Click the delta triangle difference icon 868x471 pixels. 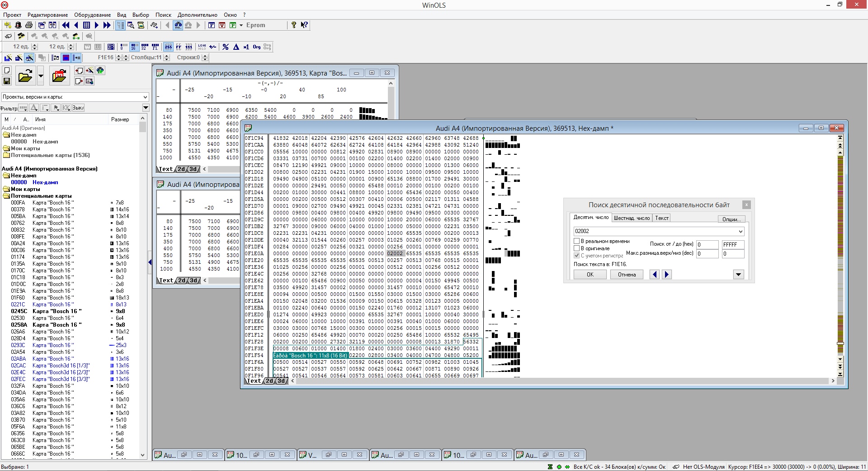(x=236, y=47)
